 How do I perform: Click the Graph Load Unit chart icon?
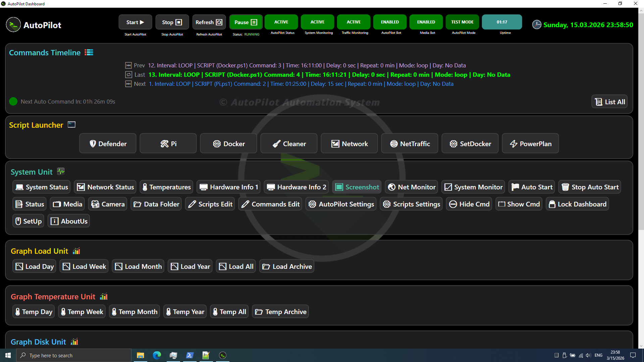76,251
